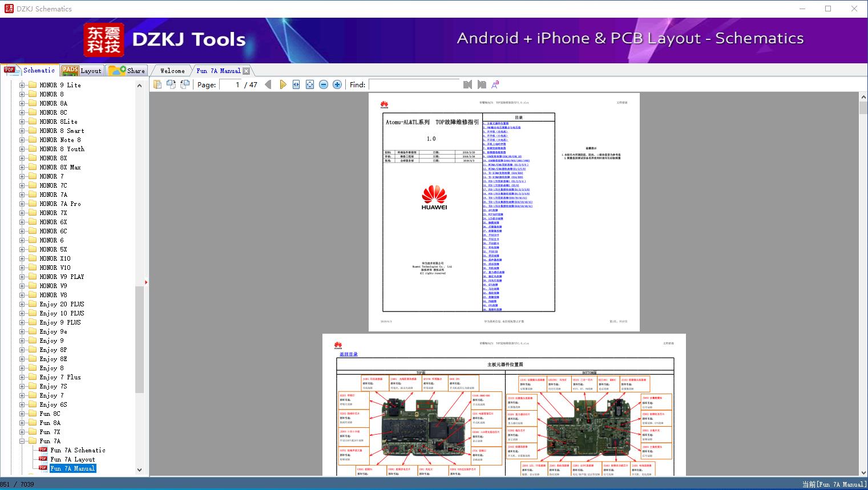Expand the HONOR 8X Max folder
Screen dimensions: 868x490
pyautogui.click(x=22, y=167)
